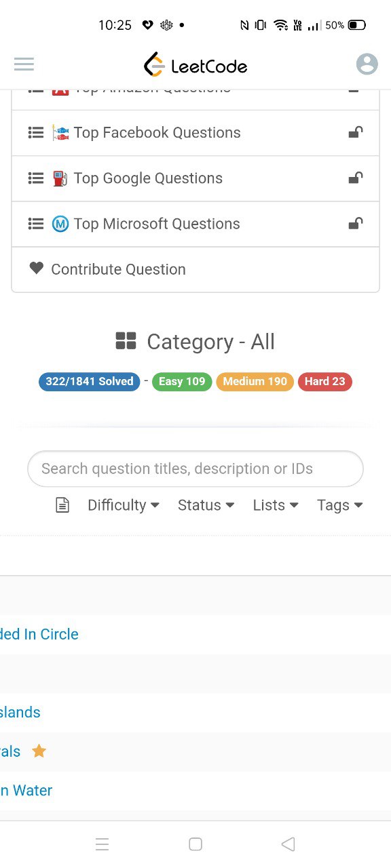Image resolution: width=391 pixels, height=868 pixels.
Task: Tap the lock icon beside Top Facebook Questions
Action: click(356, 132)
